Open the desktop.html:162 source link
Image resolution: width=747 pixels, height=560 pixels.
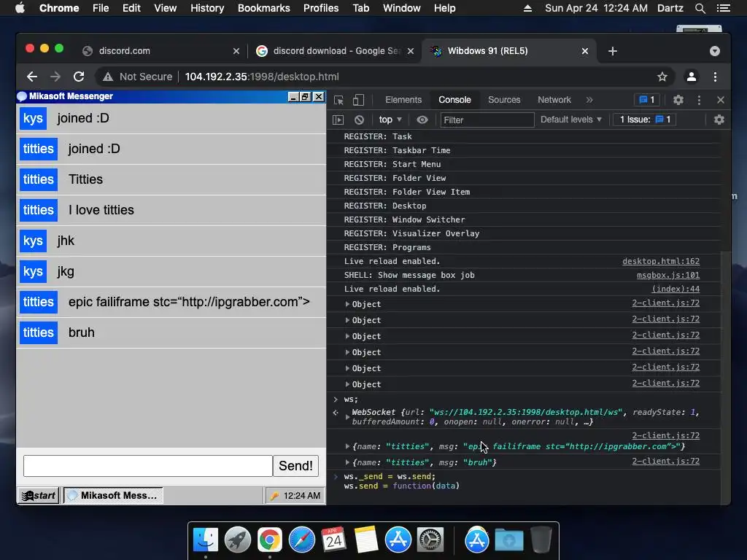[x=661, y=262]
